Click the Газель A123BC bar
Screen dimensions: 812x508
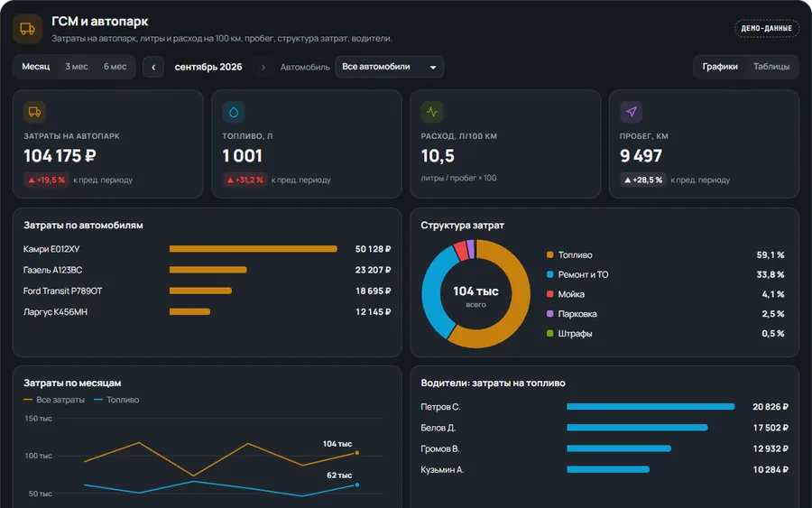click(x=208, y=270)
